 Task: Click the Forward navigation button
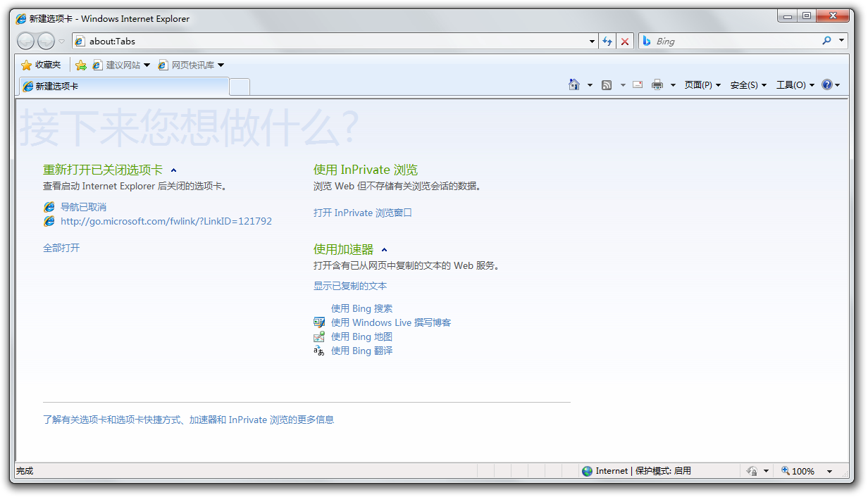point(46,41)
